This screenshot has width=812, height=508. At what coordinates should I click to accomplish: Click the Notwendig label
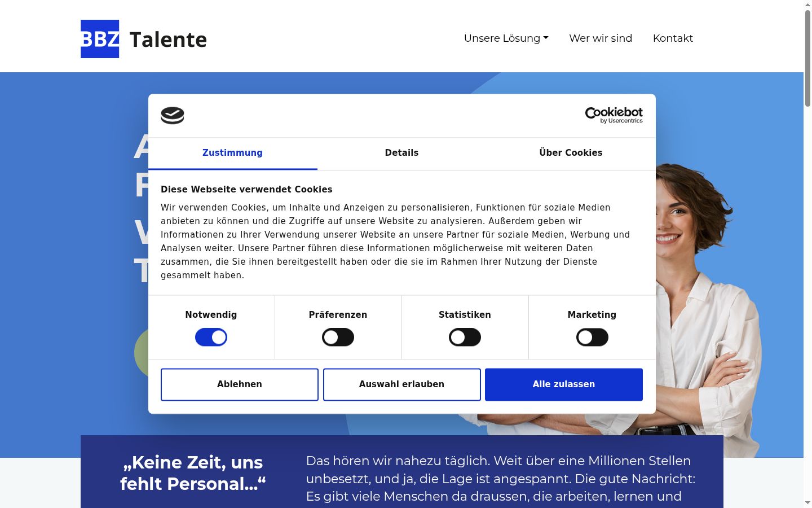(211, 315)
